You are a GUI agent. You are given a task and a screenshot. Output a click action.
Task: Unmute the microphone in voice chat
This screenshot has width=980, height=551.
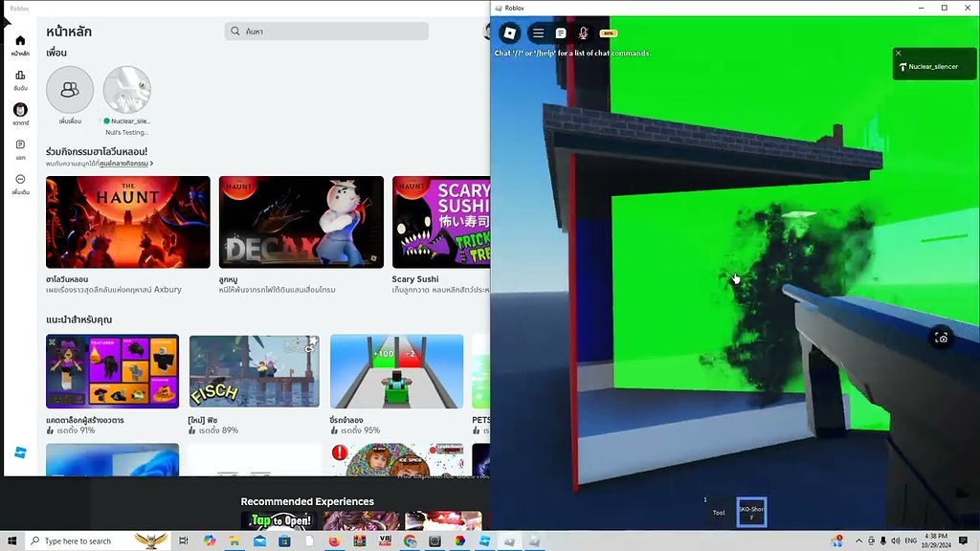click(x=583, y=33)
